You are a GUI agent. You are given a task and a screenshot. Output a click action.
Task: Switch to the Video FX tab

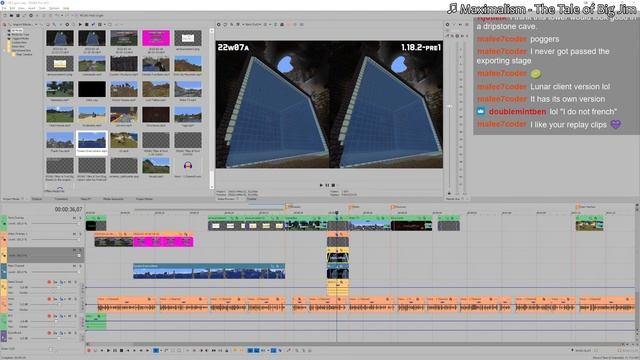86,199
